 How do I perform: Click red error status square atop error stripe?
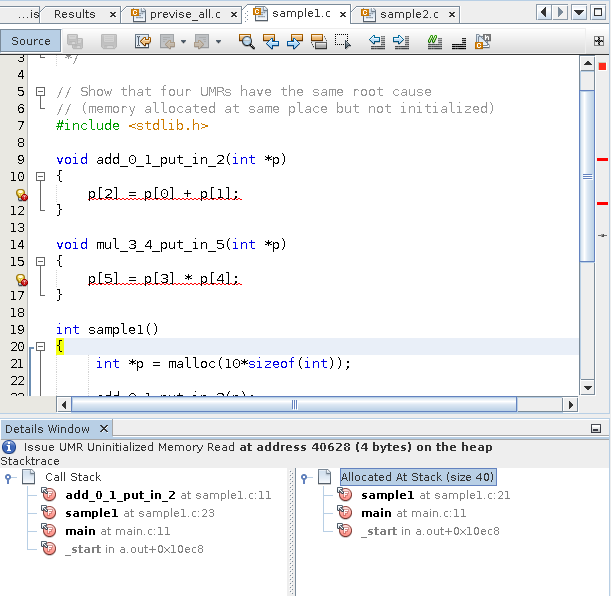[602, 67]
